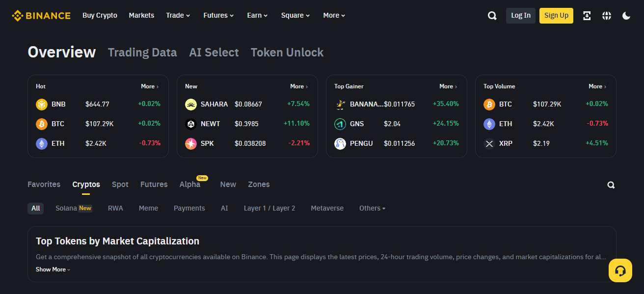The image size is (644, 294).
Task: Click the Binance logo
Action: pos(41,16)
